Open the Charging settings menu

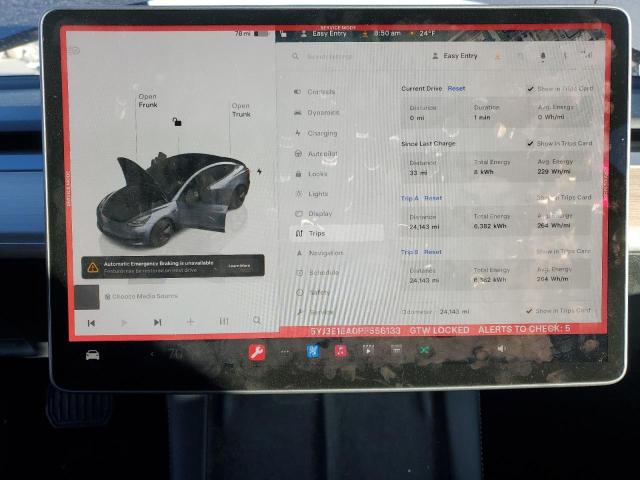click(x=316, y=133)
